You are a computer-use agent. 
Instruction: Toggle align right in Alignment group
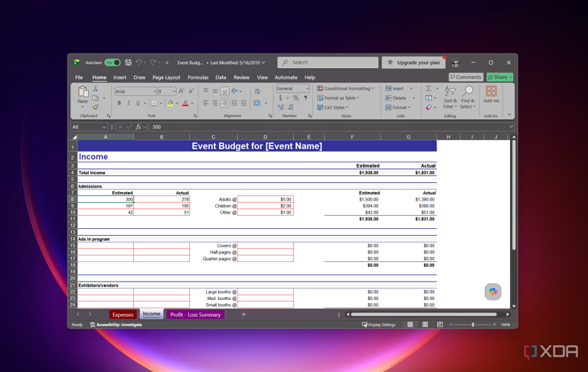pos(224,103)
